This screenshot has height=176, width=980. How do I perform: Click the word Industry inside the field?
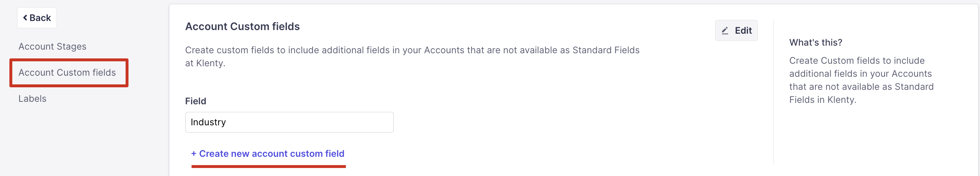click(x=208, y=122)
